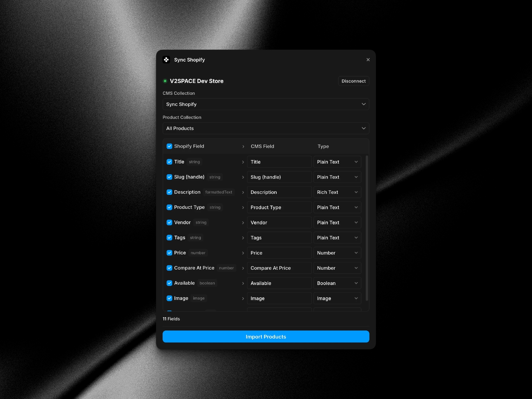This screenshot has height=399, width=532.
Task: Click the mapping arrow beside the Price row
Action: coord(243,253)
